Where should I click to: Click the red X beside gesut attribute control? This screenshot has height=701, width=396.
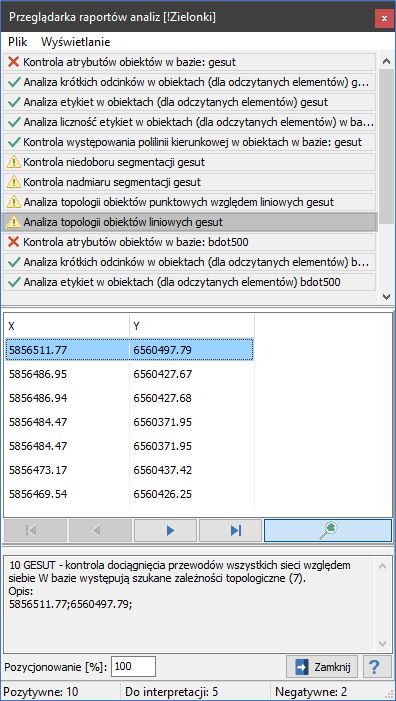pyautogui.click(x=14, y=62)
